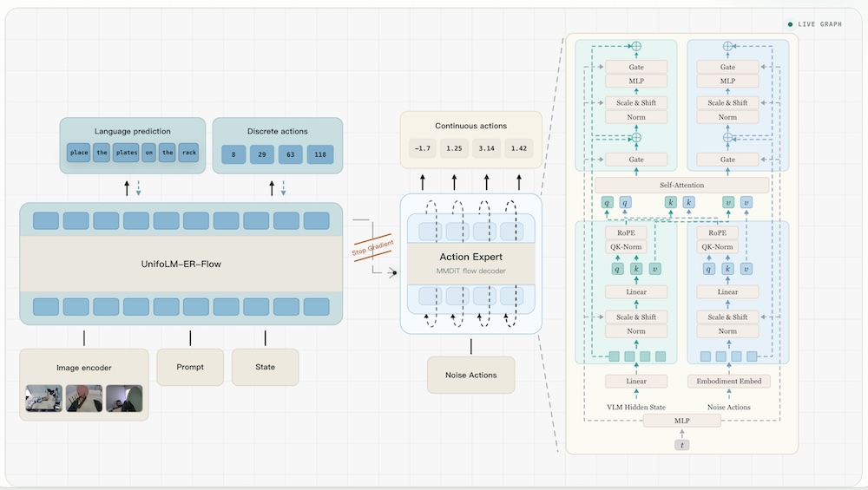Click QK-Norm block in blue column

coord(718,247)
